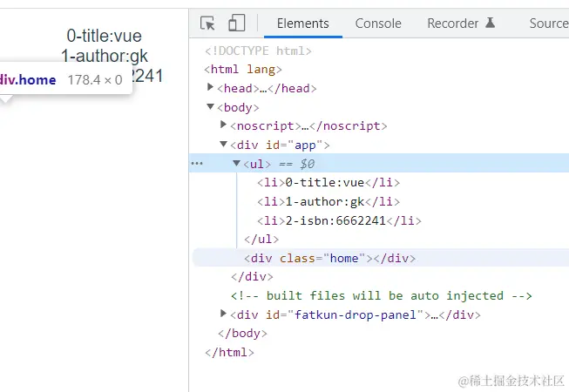Select the DOCTYPE html line
The image size is (569, 392).
click(x=258, y=51)
